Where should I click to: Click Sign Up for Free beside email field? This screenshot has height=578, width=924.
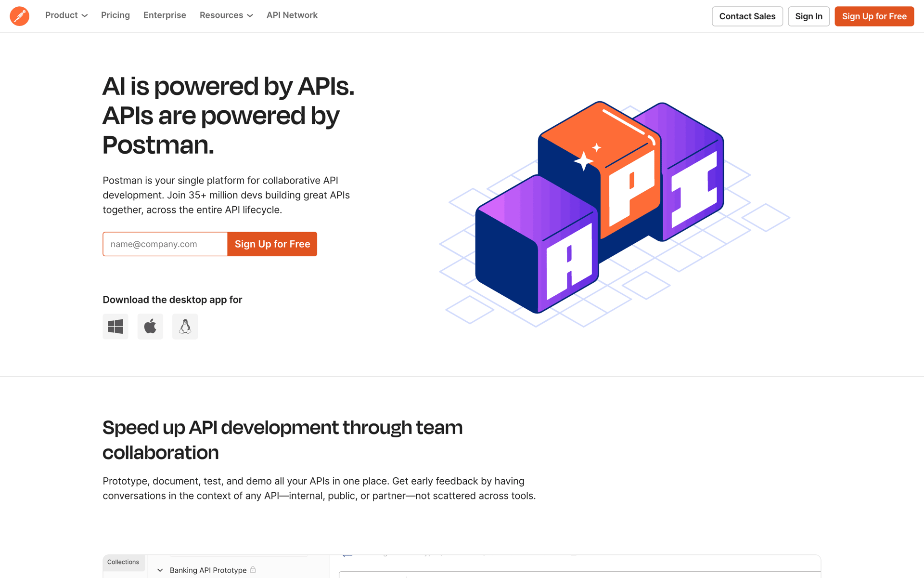pyautogui.click(x=272, y=244)
